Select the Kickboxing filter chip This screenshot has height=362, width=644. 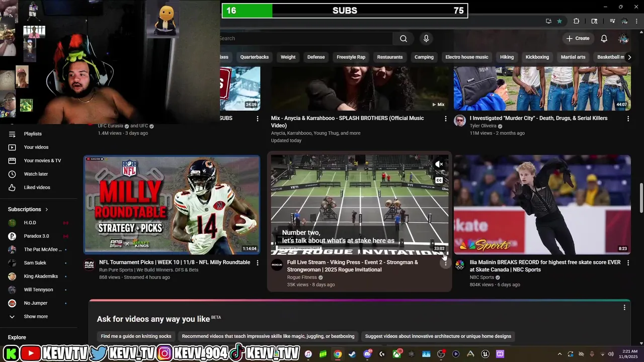pyautogui.click(x=537, y=57)
